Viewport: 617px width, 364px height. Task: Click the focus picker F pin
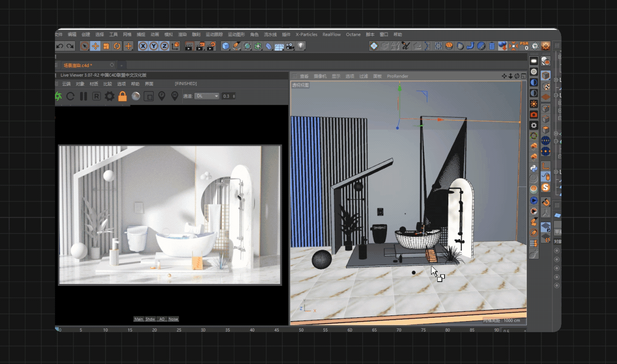tap(162, 96)
